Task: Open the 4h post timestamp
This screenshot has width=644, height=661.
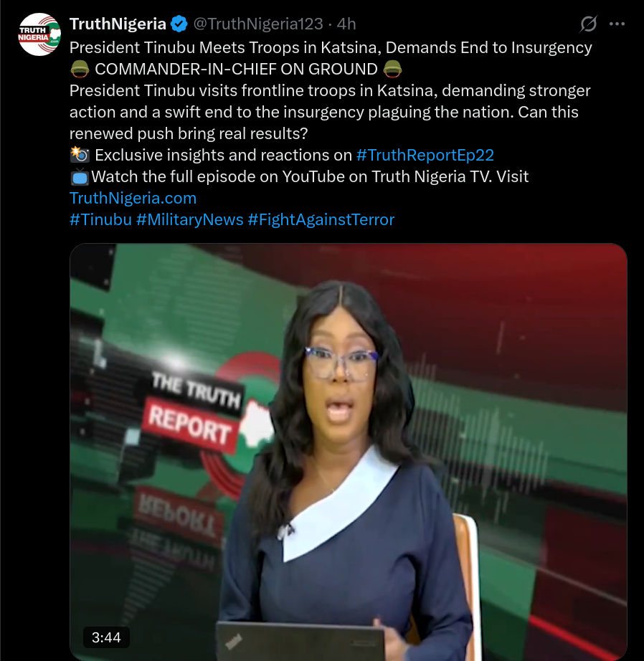Action: (x=346, y=24)
